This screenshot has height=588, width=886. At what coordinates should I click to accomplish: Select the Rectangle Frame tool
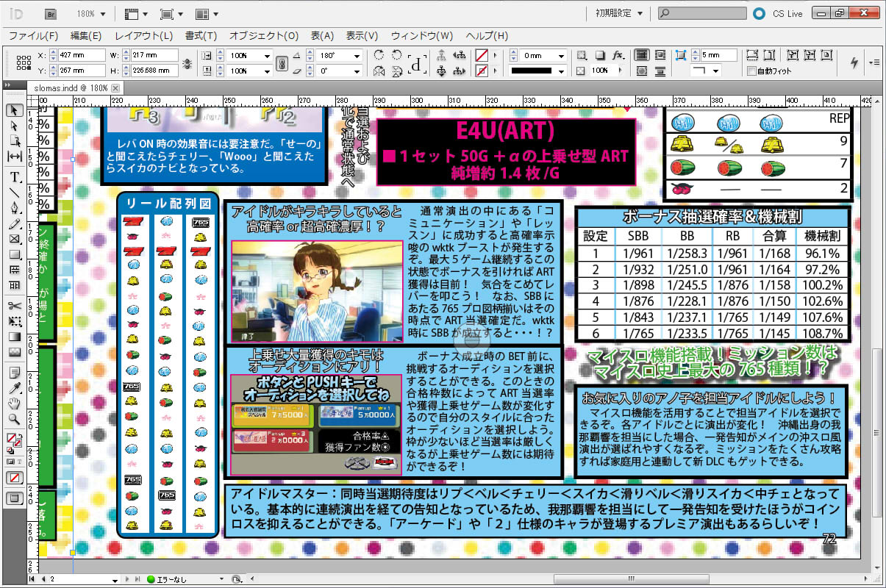pyautogui.click(x=14, y=239)
